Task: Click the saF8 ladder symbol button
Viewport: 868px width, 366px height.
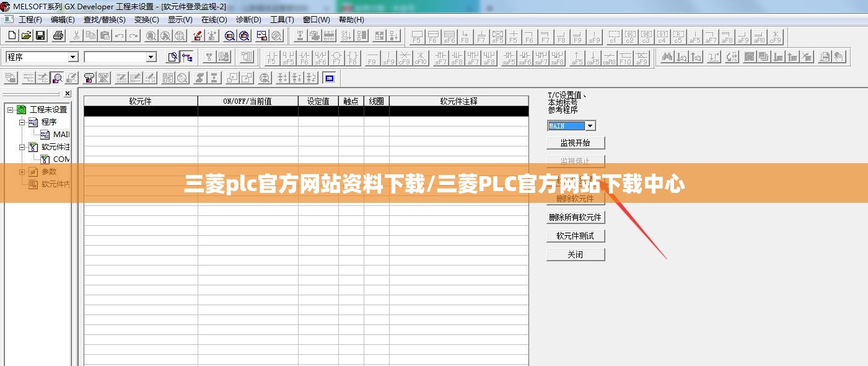Action: click(557, 58)
